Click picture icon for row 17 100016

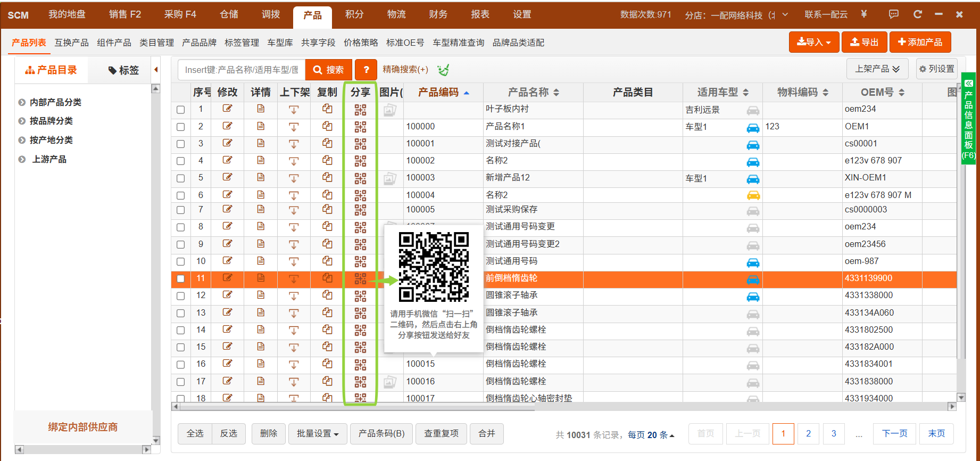[x=390, y=382]
